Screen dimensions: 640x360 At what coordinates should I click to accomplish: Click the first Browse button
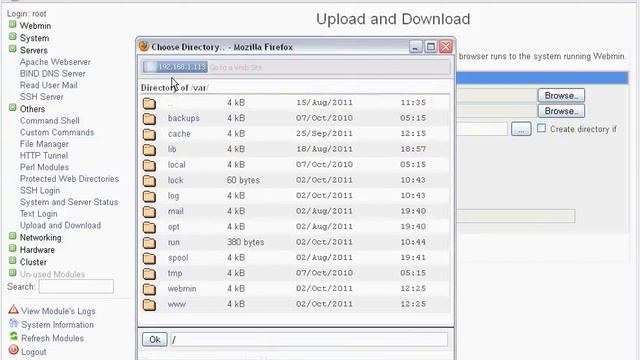click(x=561, y=96)
